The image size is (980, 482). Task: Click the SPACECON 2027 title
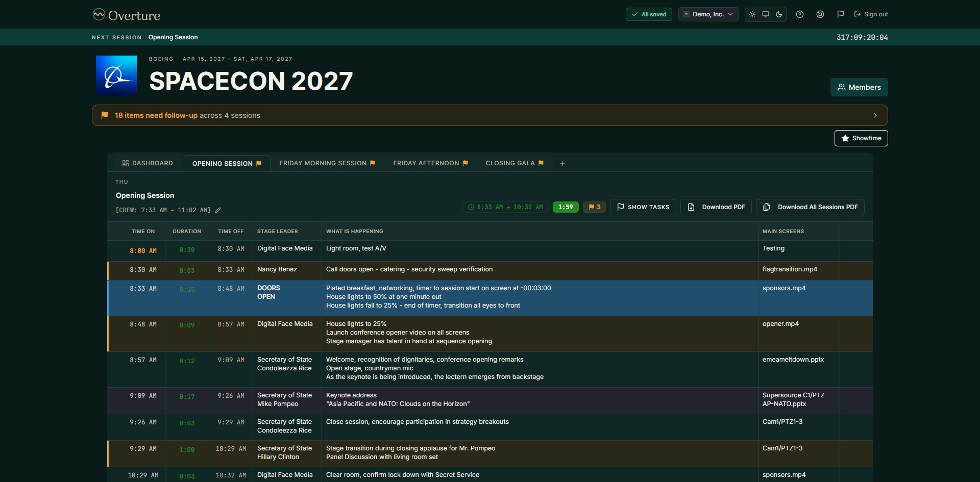251,81
